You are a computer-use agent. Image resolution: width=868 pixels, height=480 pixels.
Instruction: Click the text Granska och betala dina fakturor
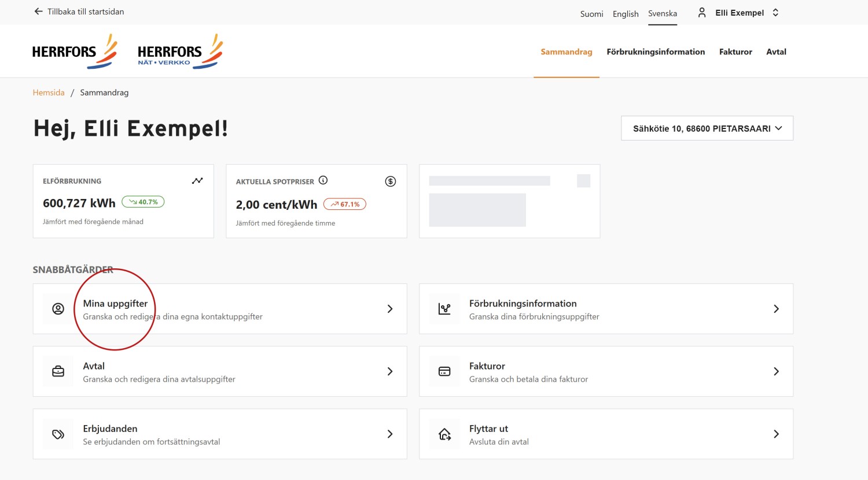click(528, 379)
